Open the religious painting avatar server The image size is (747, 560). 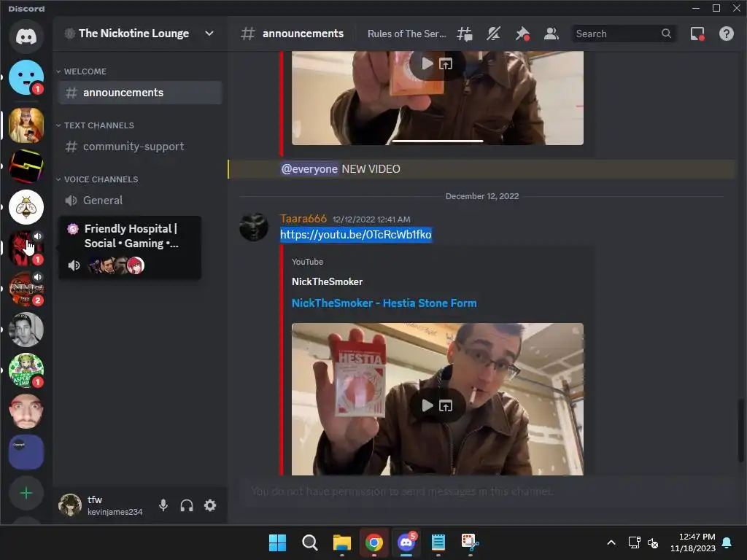(x=26, y=125)
